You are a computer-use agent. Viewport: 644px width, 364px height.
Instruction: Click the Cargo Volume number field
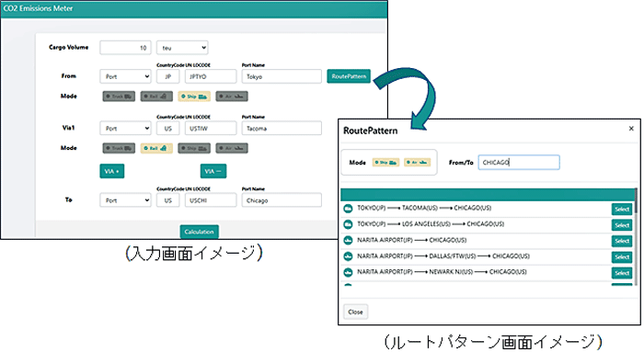click(x=125, y=48)
